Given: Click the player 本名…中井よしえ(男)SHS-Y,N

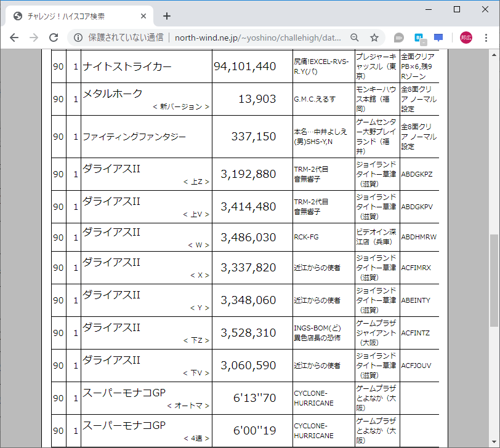Looking at the screenshot, I should pos(320,137).
